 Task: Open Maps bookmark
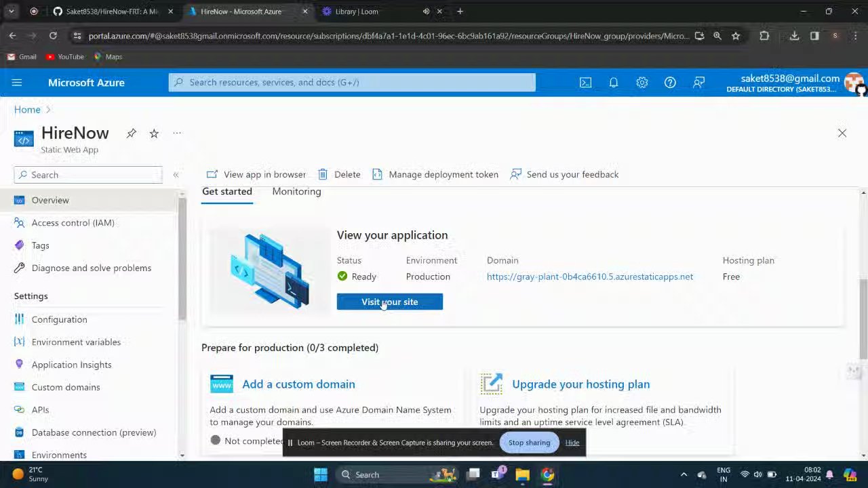tap(108, 57)
